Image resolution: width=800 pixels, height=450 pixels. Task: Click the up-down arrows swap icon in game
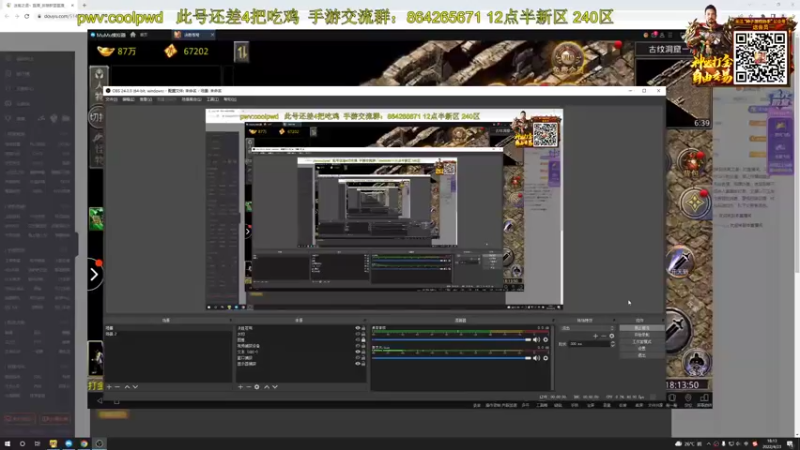(241, 52)
